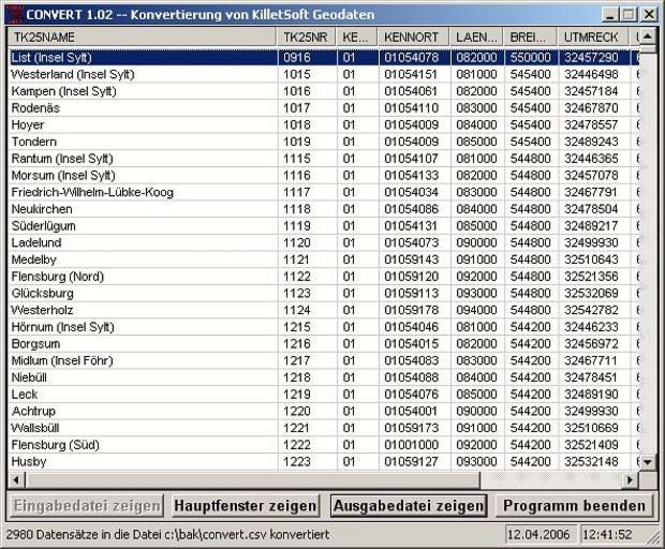The image size is (665, 549).
Task: Click the LAEN... column header
Action: [476, 37]
